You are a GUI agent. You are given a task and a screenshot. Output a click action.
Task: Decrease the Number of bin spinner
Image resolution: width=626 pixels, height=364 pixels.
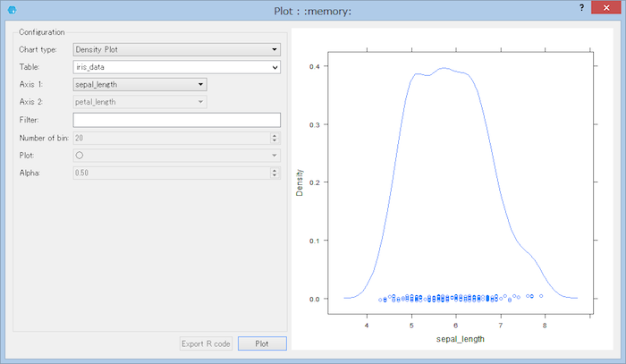(275, 141)
